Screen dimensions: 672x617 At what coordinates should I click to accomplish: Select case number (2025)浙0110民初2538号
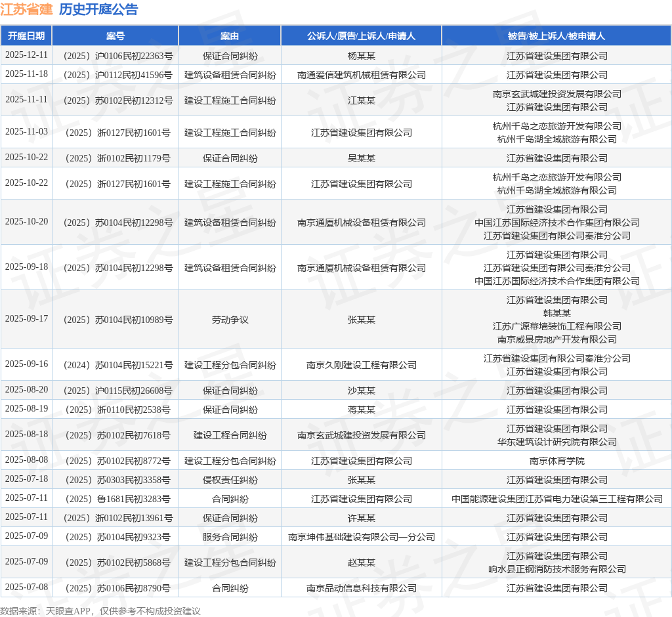click(x=118, y=410)
